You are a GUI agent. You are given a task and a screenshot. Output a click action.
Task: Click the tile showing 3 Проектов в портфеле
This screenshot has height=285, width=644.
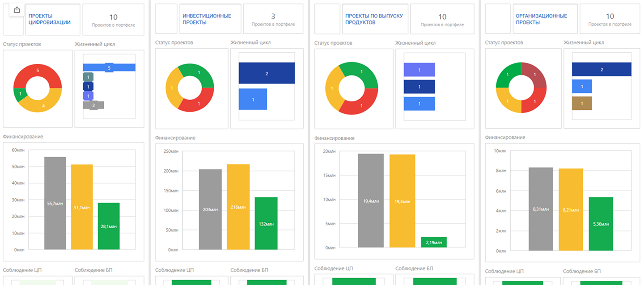[x=273, y=19]
